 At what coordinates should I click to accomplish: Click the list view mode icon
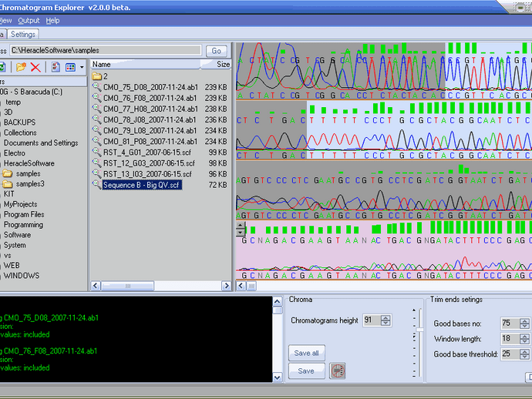(70, 68)
